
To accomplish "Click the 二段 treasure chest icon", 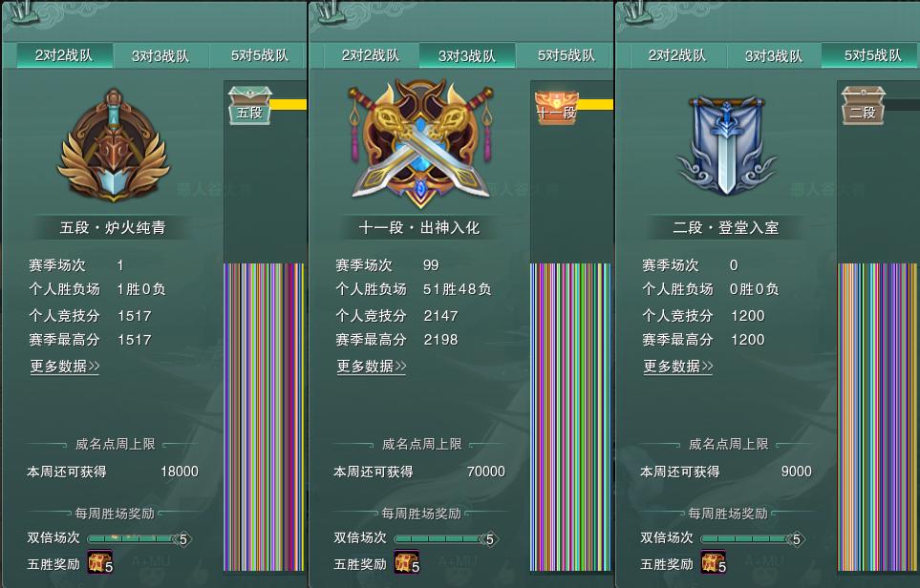I will (863, 105).
